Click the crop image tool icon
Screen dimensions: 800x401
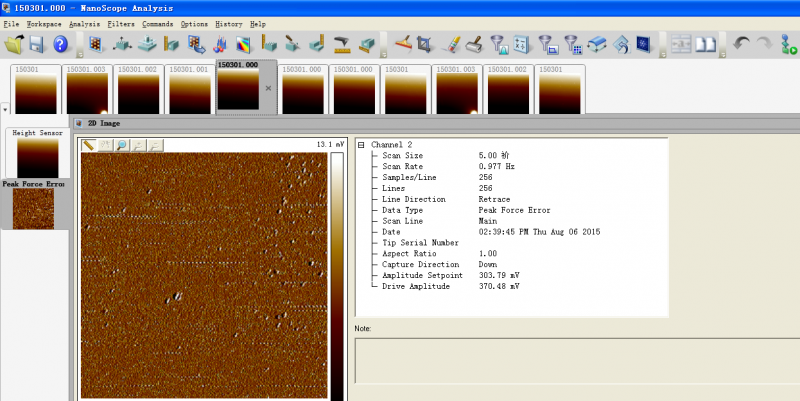tap(424, 44)
